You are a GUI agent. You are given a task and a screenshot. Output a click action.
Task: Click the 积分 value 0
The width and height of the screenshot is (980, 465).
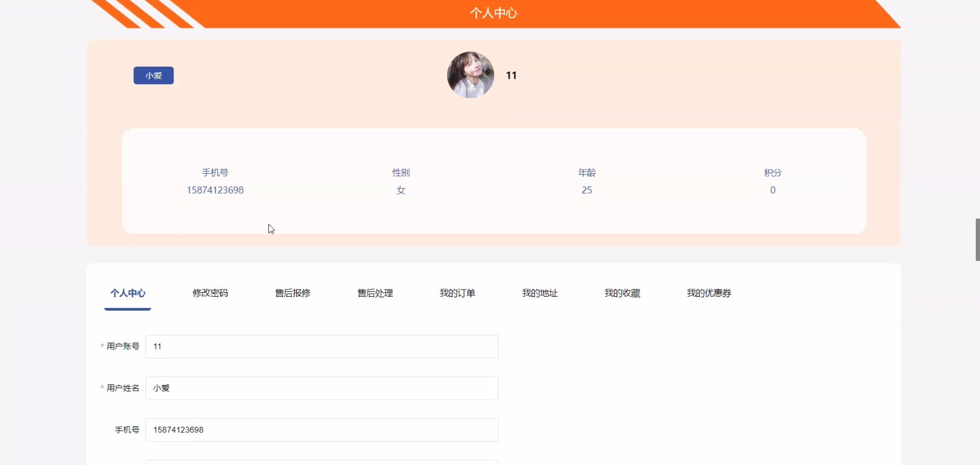coord(773,190)
